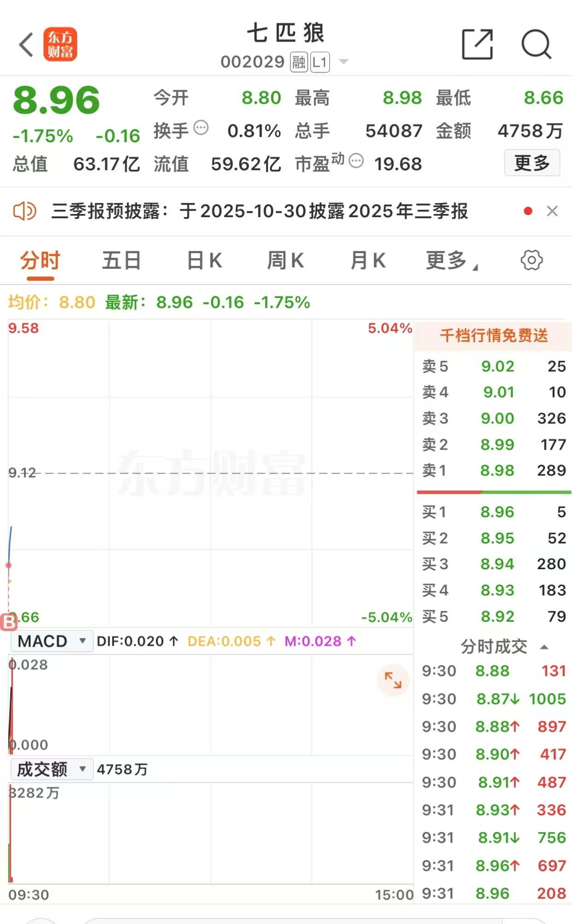
Task: Tap the info icon beside 市盈动
Action: [x=356, y=161]
